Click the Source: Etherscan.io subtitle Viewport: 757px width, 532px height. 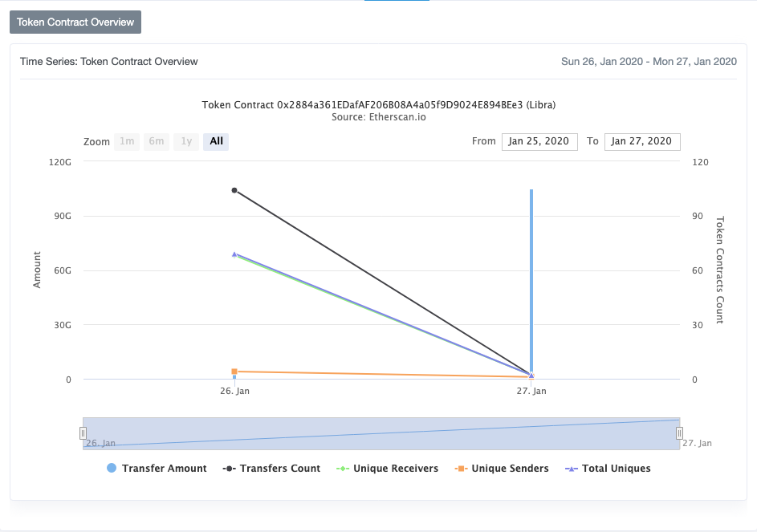point(379,117)
